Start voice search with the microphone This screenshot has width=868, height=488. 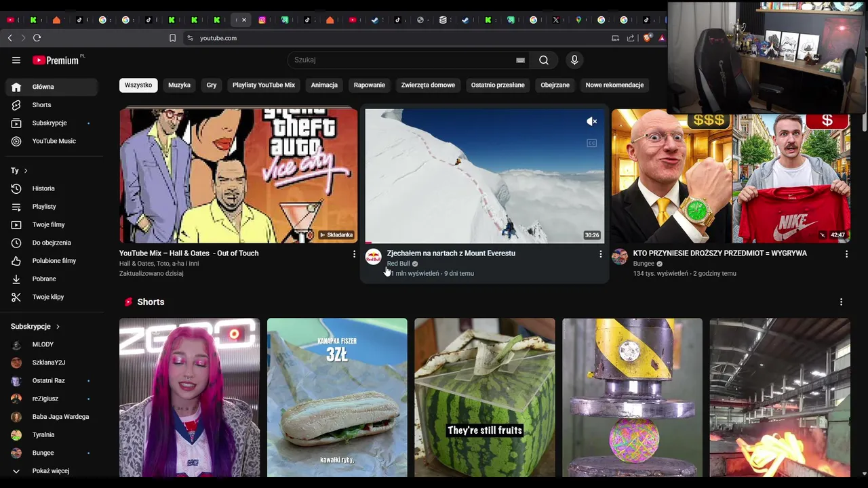tap(574, 60)
